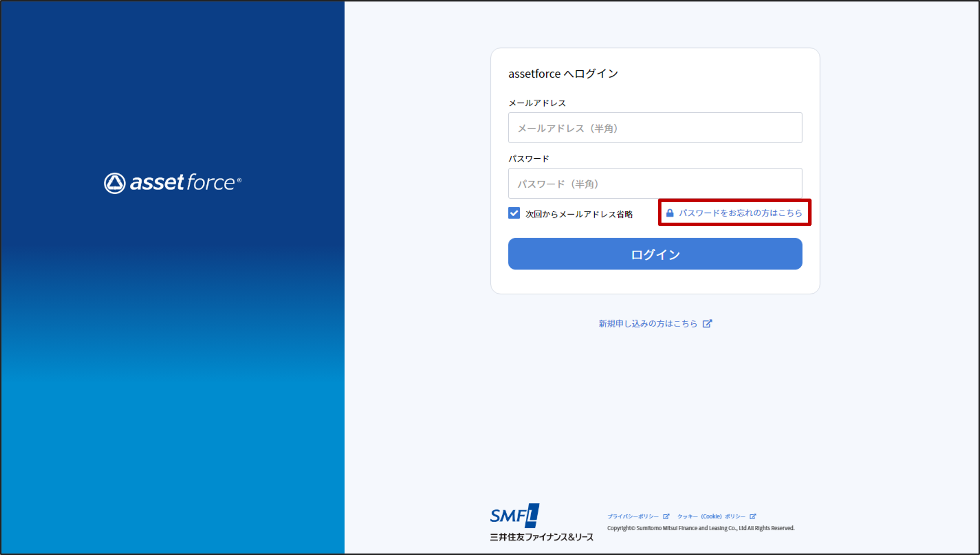Click external-link icon after 新規申し込みの方はこちら
The width and height of the screenshot is (980, 555).
(707, 323)
